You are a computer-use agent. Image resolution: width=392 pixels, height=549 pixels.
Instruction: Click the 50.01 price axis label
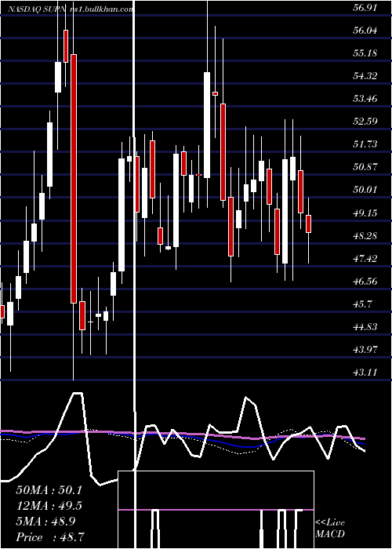click(365, 190)
